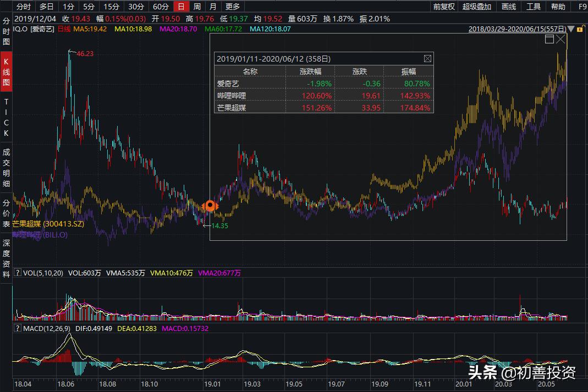588x392 pixels.
Task: Click the orange eye marker on the chart
Action: tap(210, 206)
